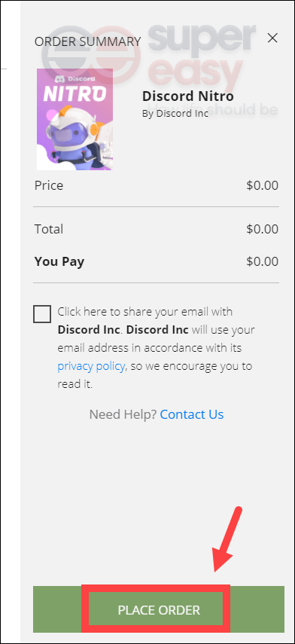This screenshot has height=644, width=295.
Task: Click the PLACE ORDER button
Action: tap(158, 609)
